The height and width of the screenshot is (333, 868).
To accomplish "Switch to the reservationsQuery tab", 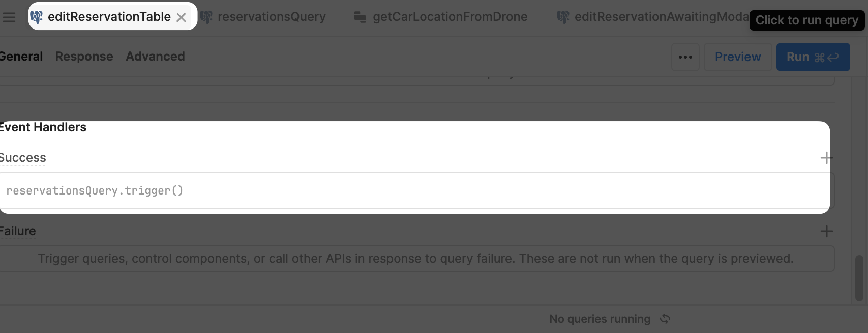I will (263, 17).
